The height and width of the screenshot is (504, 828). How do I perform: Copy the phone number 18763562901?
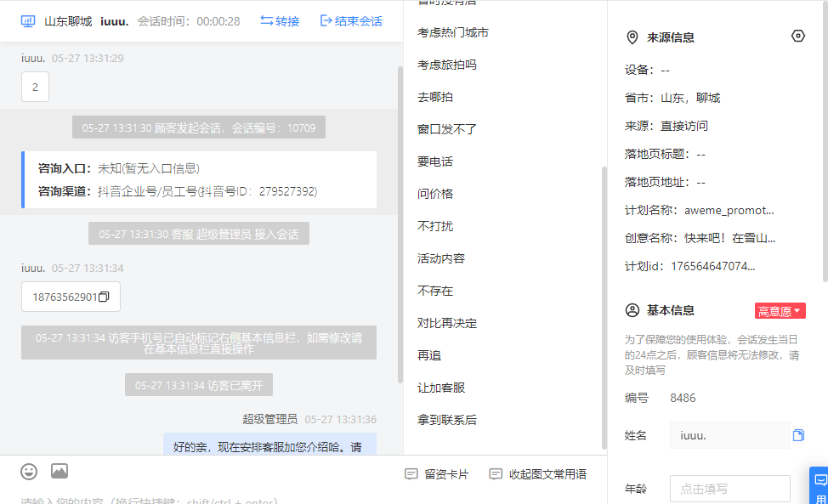(104, 297)
